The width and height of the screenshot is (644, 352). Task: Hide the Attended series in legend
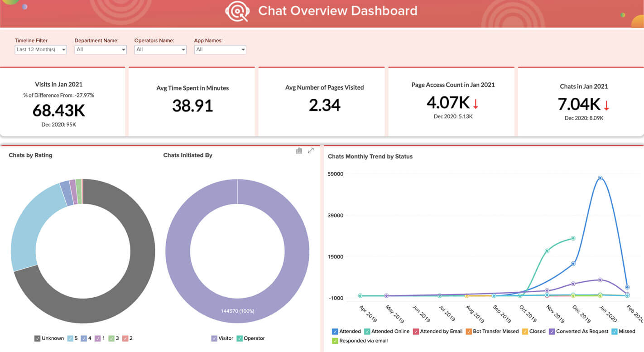pos(335,332)
